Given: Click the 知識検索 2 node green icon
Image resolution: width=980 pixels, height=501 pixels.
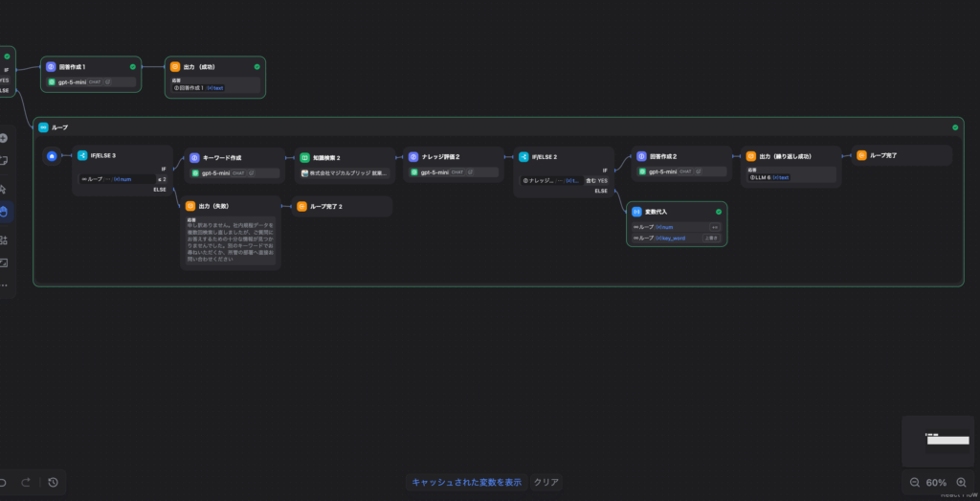Looking at the screenshot, I should pyautogui.click(x=303, y=156).
